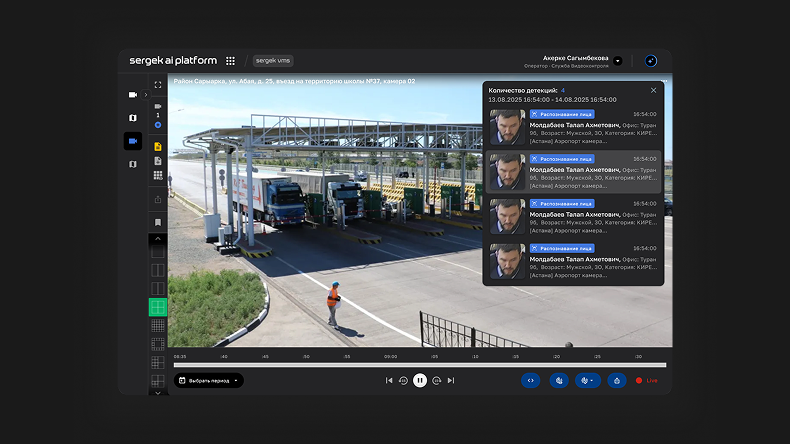Screen dimensions: 790x444
Task: Pause the video playback
Action: [420, 380]
